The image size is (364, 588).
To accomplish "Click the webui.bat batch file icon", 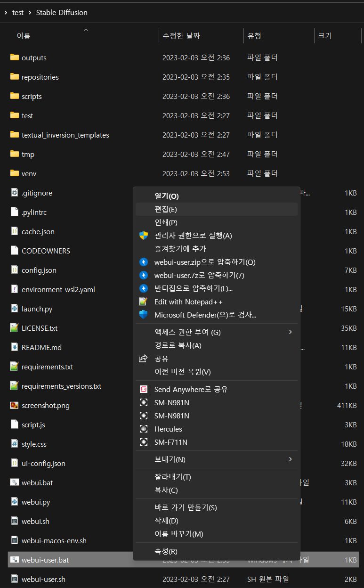I will [14, 482].
